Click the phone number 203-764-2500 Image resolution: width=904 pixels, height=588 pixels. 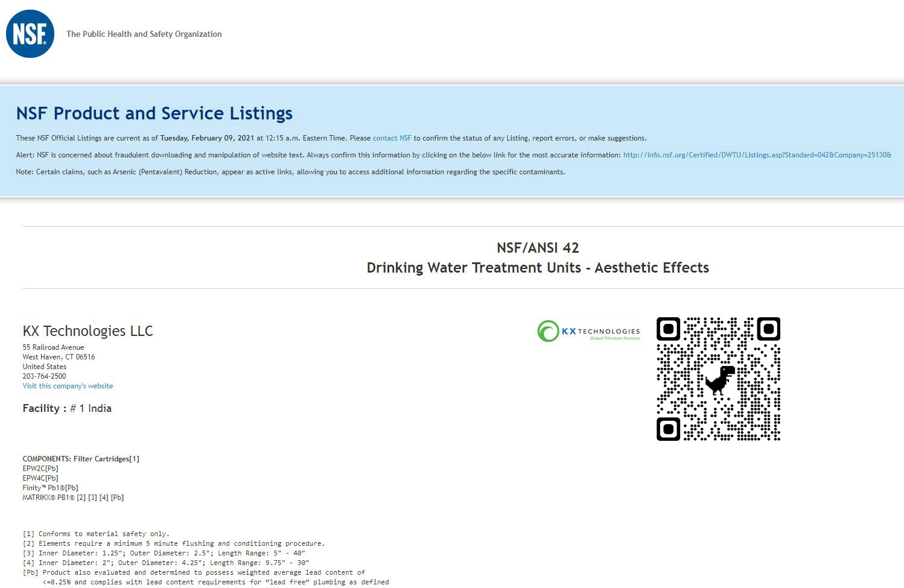click(45, 376)
